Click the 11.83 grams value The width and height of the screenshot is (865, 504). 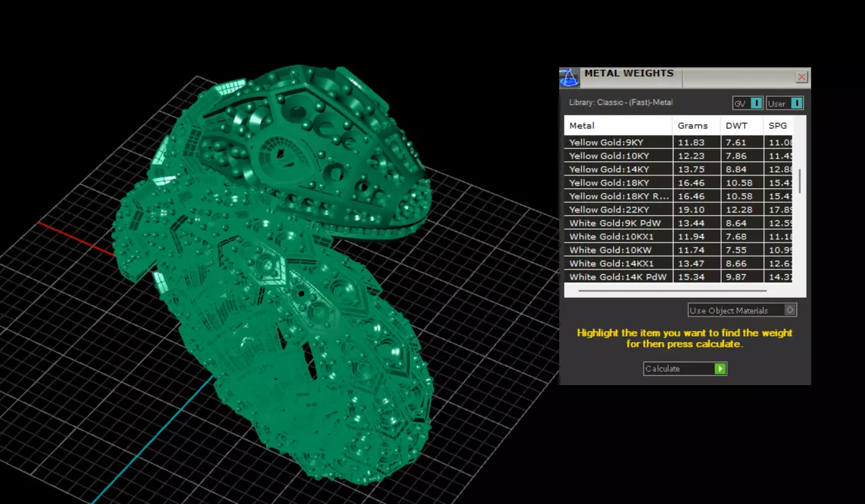690,142
